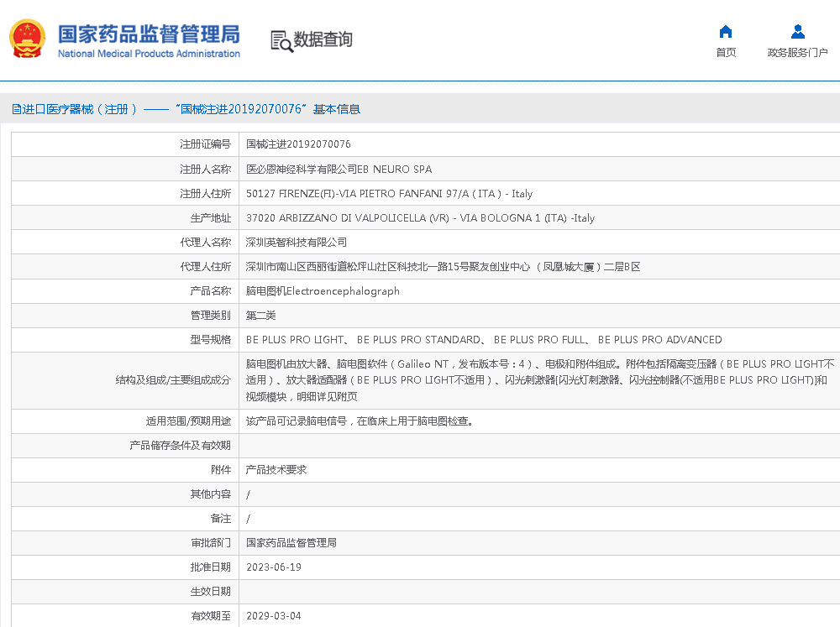The width and height of the screenshot is (840, 627).
Task: Click agent name 深圳英智科技有限公司
Action: click(x=296, y=242)
